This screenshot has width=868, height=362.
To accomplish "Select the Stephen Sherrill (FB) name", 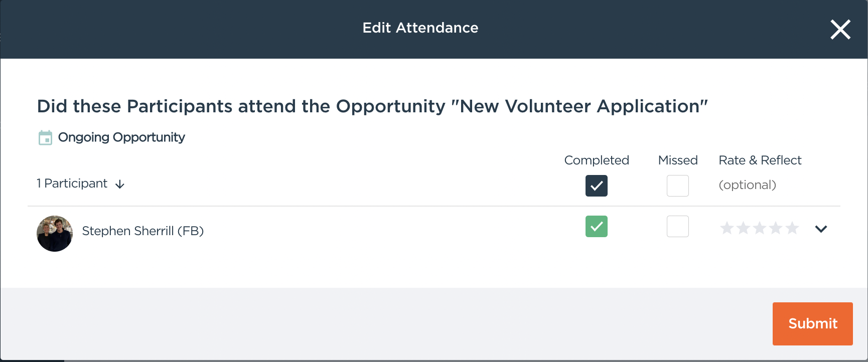I will (x=142, y=231).
